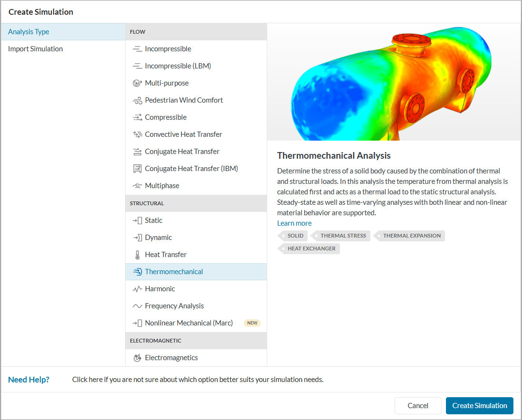Image resolution: width=522 pixels, height=420 pixels.
Task: Choose Nonlinear Mechanical (Marc) analysis
Action: (x=189, y=323)
